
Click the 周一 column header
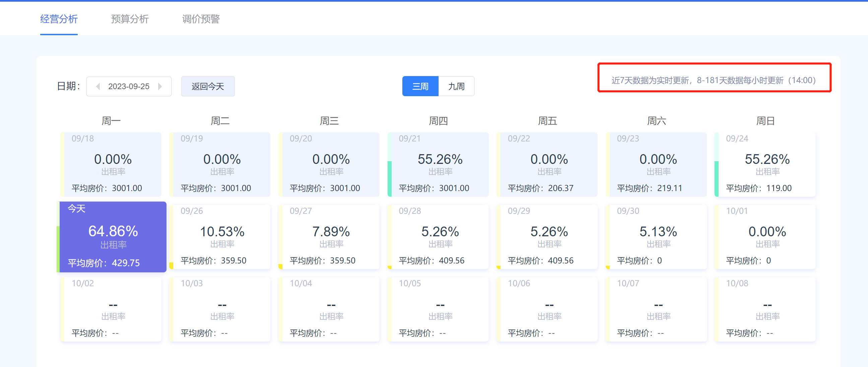click(111, 121)
